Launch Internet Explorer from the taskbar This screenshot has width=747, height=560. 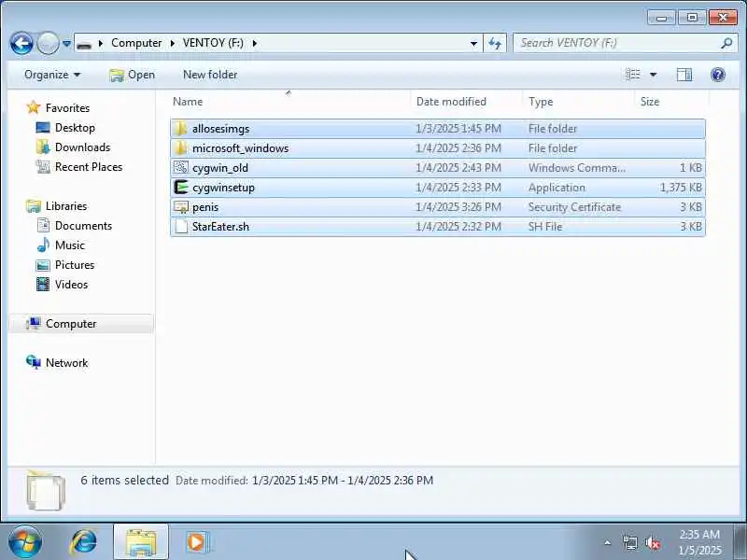pos(84,542)
